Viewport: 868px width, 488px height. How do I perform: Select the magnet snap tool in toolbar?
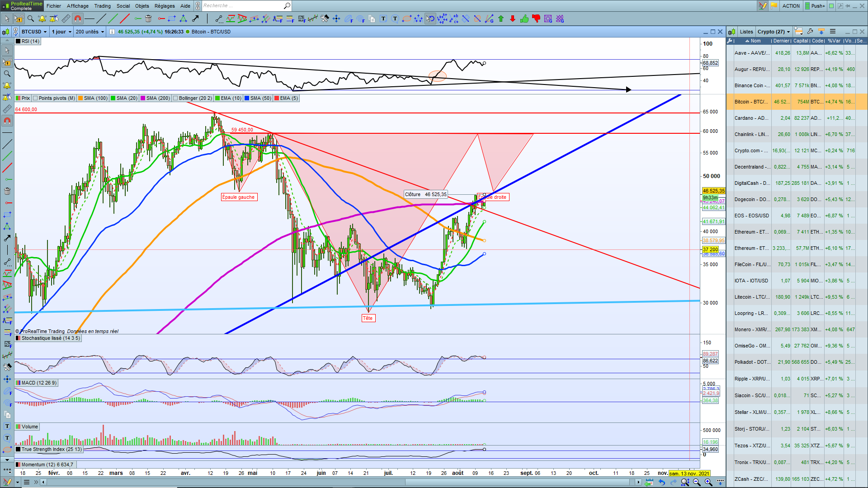[x=78, y=19]
